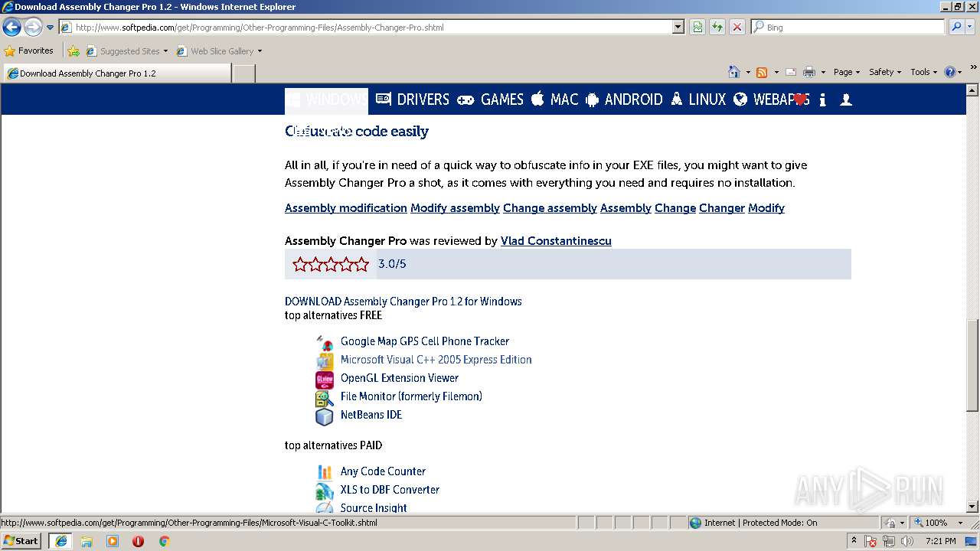Click the scroll down arrow

tap(972, 507)
